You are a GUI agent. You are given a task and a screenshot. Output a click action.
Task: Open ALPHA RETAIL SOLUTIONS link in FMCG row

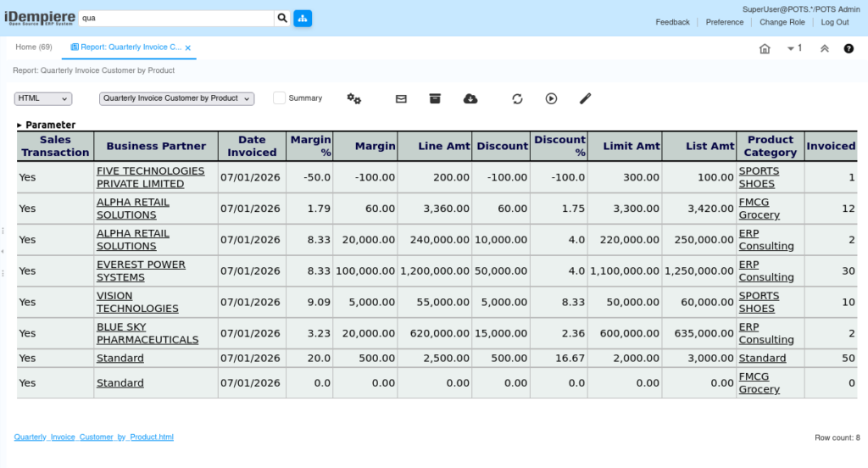coord(133,209)
